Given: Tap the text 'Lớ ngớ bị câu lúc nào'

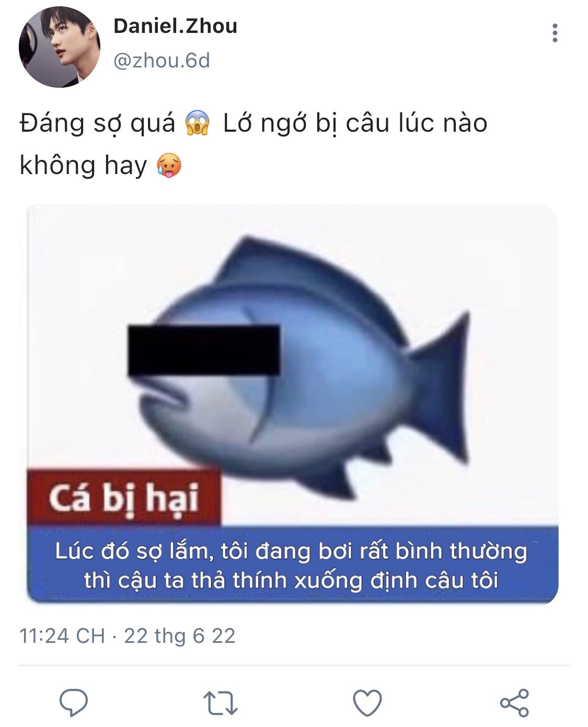Looking at the screenshot, I should [x=355, y=123].
